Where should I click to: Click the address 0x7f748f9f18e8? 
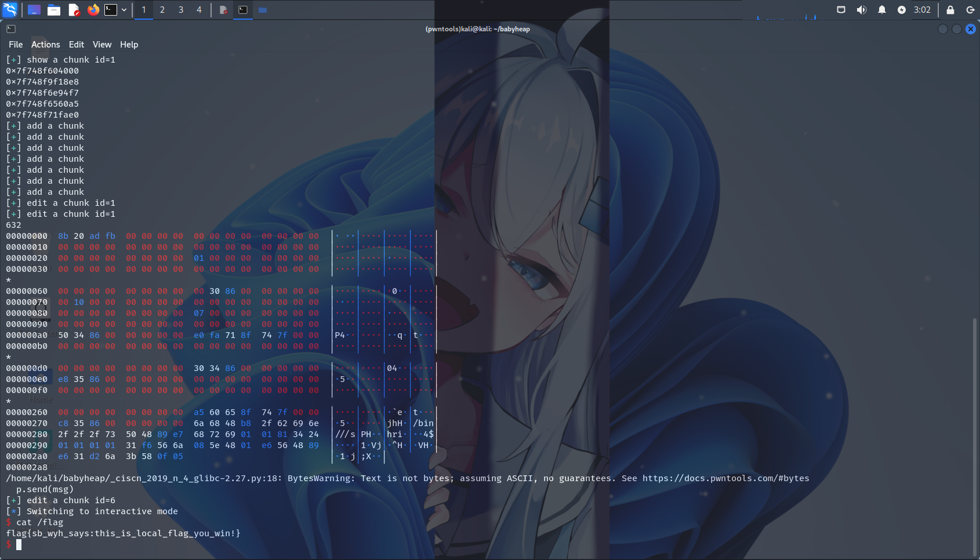(42, 82)
